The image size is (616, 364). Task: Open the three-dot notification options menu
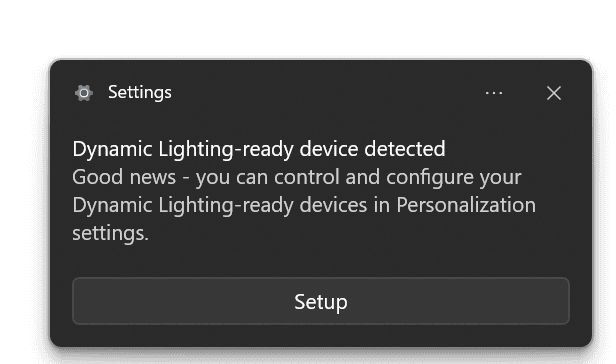(x=494, y=93)
